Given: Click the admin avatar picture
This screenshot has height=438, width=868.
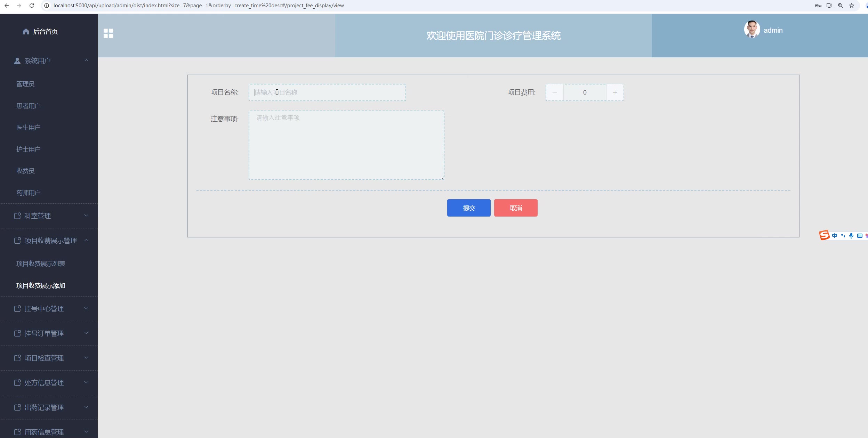Looking at the screenshot, I should (752, 30).
